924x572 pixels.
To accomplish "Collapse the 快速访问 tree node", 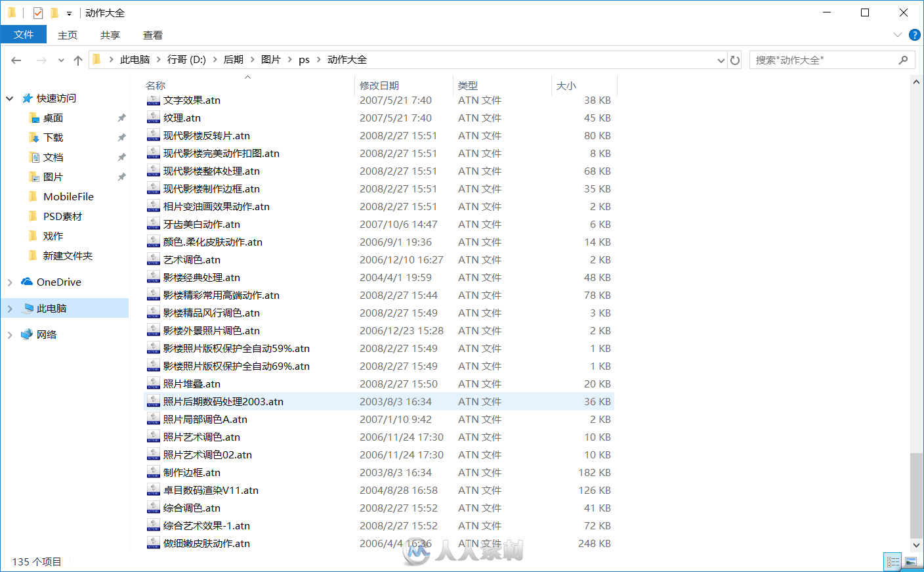I will (10, 99).
